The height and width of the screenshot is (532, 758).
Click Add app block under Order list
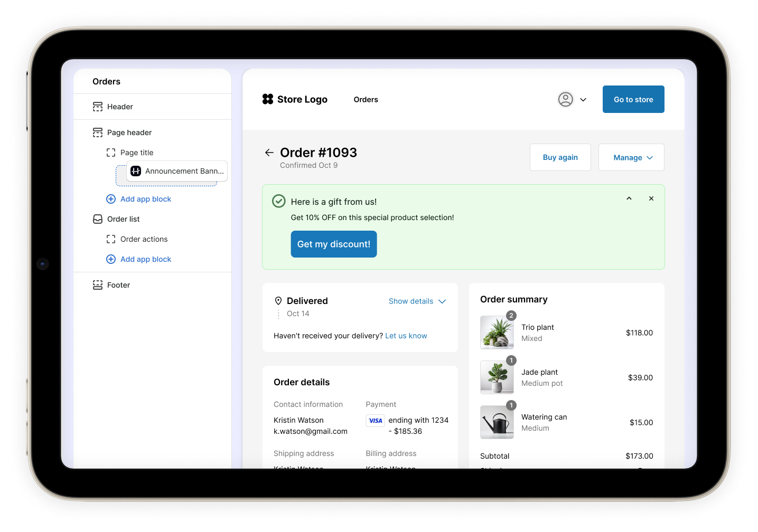pos(146,259)
